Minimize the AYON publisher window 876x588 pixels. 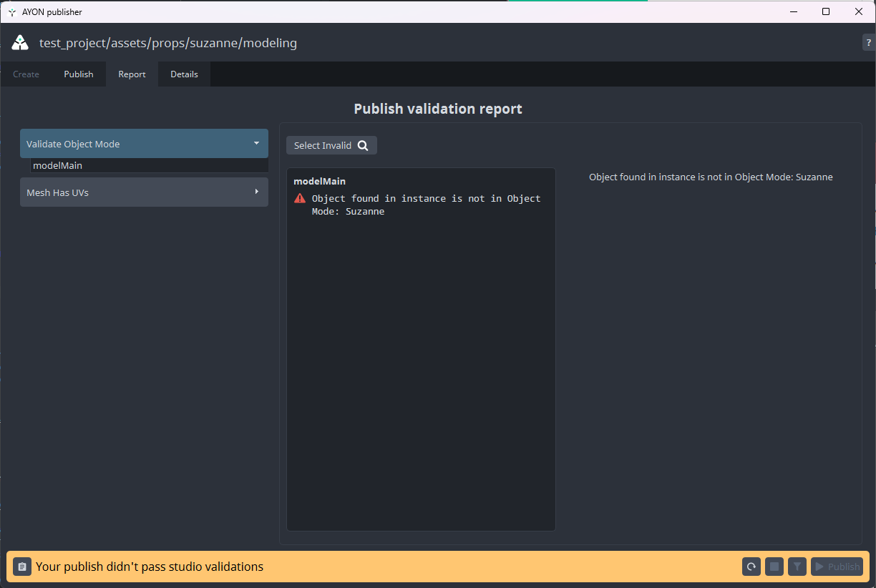point(794,11)
